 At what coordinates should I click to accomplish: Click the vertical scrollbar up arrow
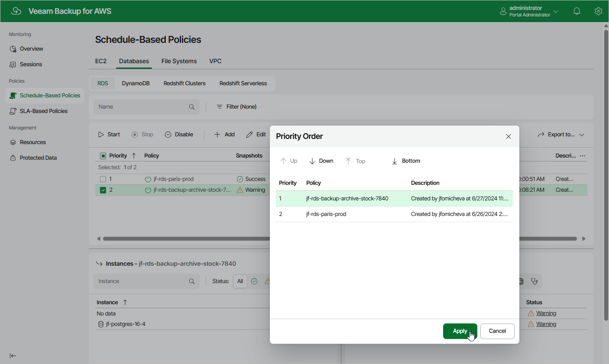(606, 26)
